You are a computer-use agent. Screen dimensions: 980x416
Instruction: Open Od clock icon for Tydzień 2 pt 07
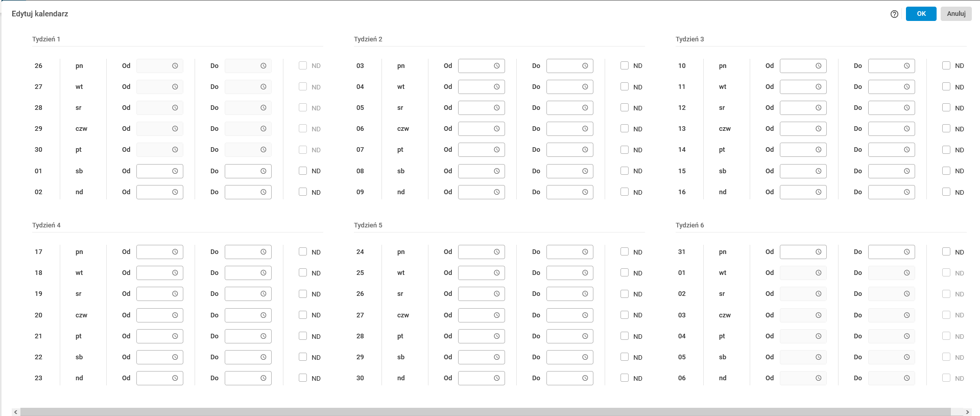click(x=497, y=150)
